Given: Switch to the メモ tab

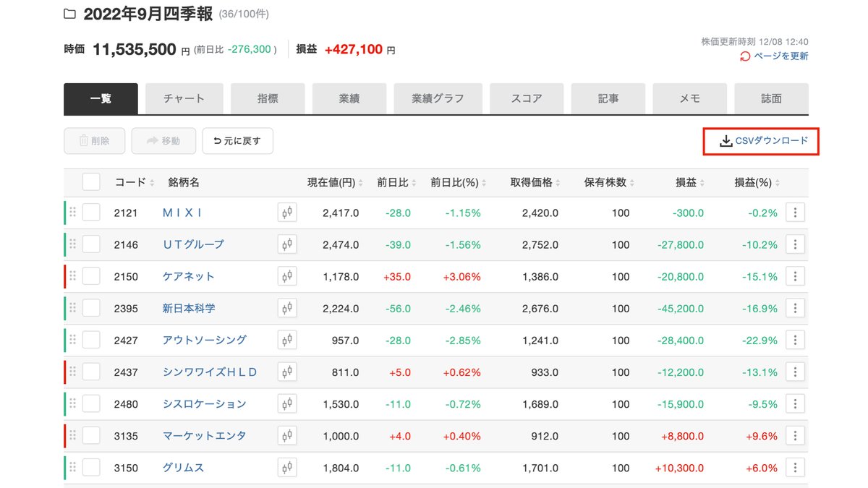Looking at the screenshot, I should point(689,98).
